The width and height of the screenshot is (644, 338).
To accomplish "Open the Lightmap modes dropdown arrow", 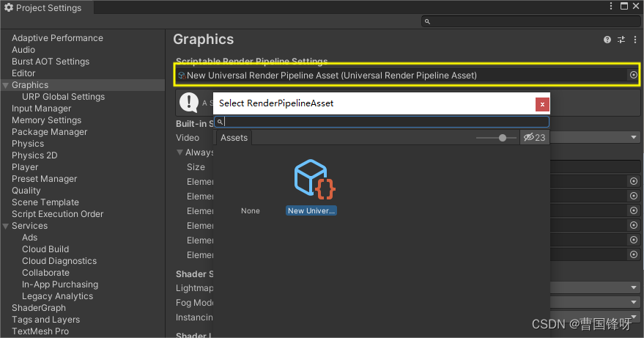I will 633,287.
